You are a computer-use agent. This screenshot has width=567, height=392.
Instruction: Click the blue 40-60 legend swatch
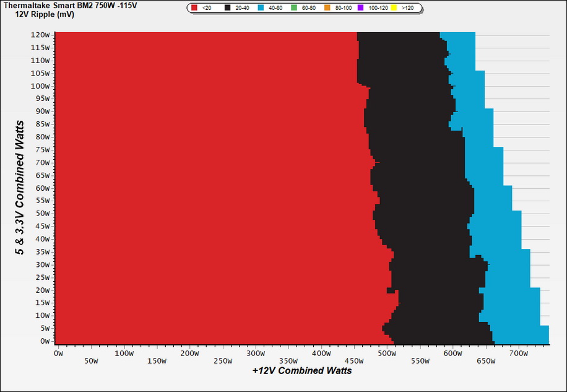[x=261, y=7]
